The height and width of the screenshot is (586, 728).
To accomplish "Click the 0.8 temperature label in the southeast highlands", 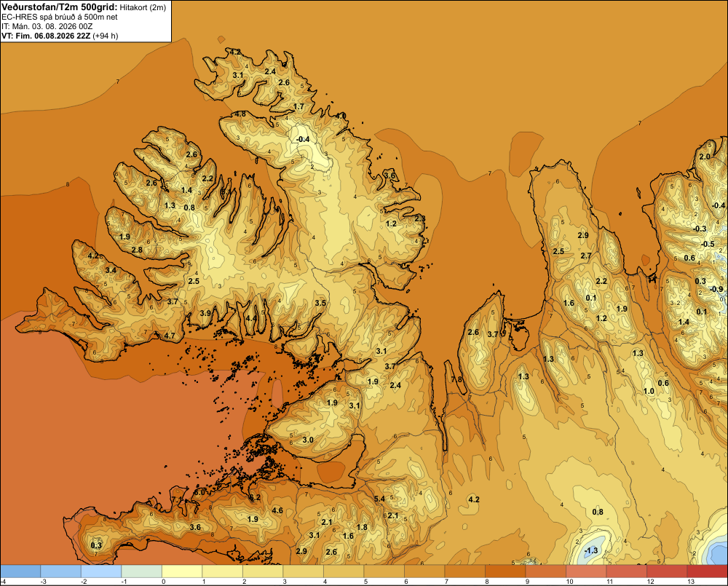I will click(x=598, y=512).
